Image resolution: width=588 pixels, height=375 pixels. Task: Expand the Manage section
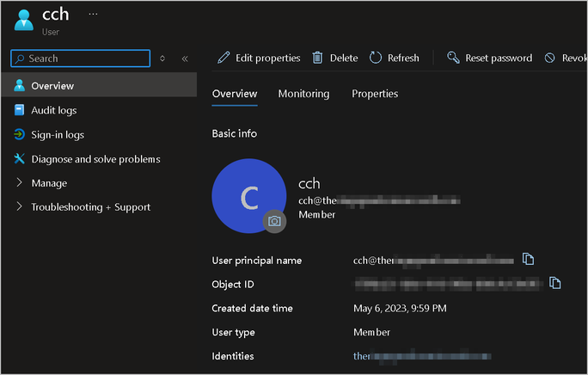click(x=48, y=183)
